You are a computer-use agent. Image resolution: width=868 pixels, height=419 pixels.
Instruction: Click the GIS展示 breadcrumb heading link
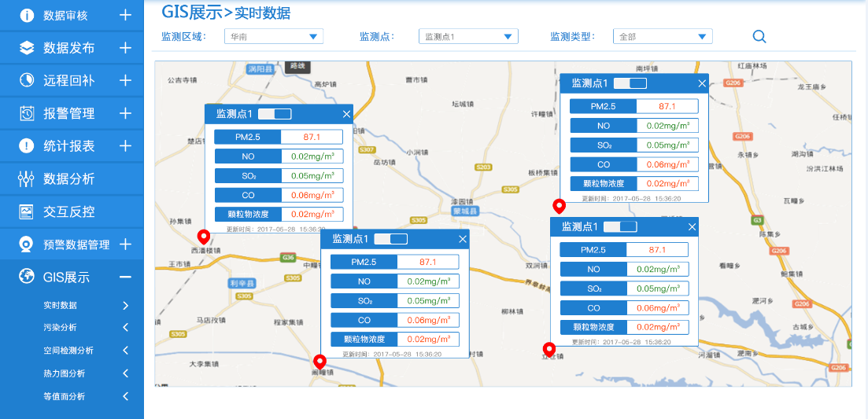pos(191,12)
